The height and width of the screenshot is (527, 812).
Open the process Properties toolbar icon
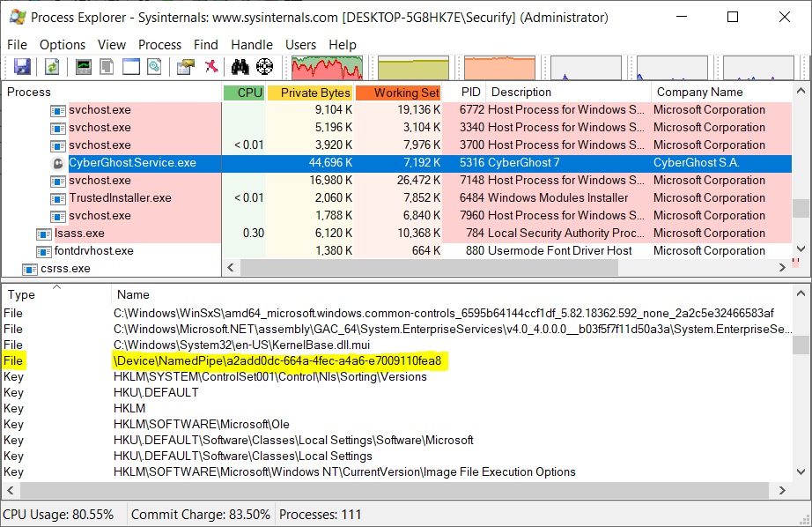(x=186, y=66)
